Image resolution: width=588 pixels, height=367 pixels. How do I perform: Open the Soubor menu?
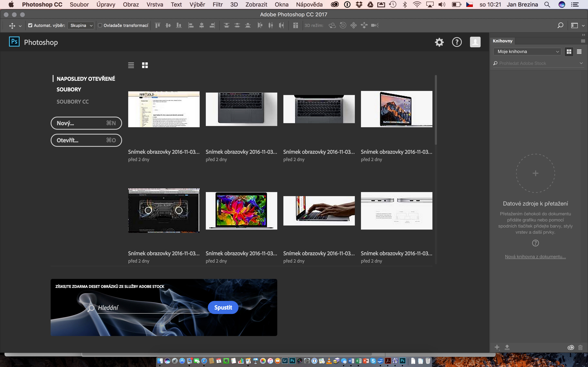coord(79,5)
